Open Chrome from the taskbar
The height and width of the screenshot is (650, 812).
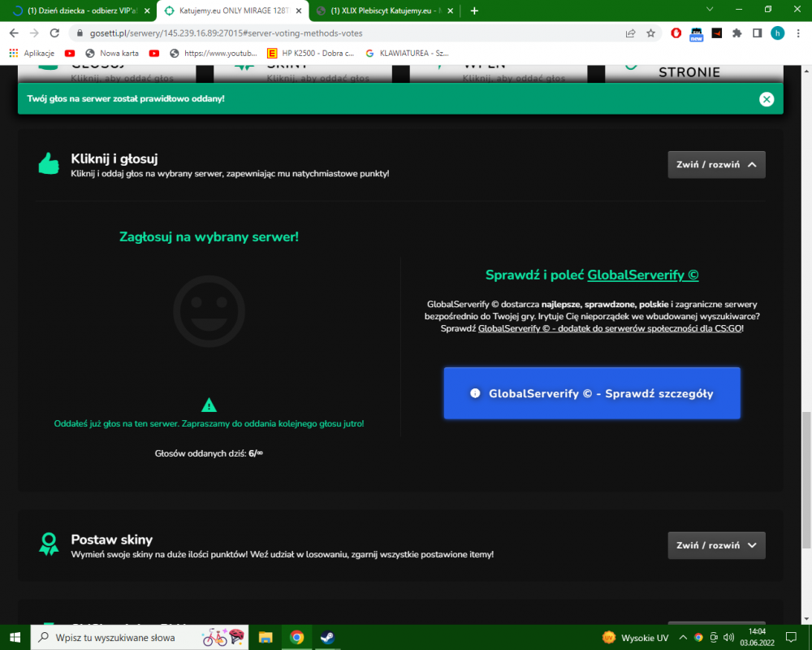point(296,637)
